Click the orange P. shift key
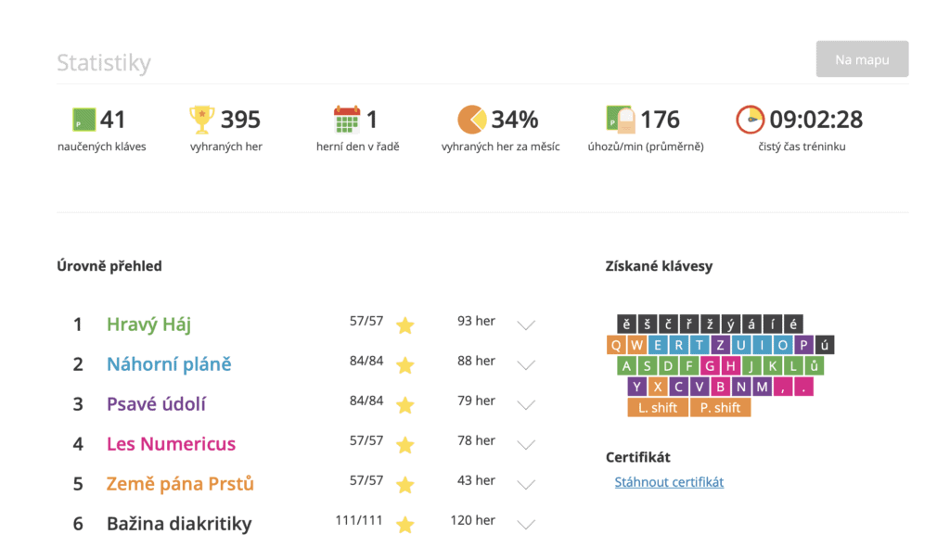950x560 pixels. (720, 408)
